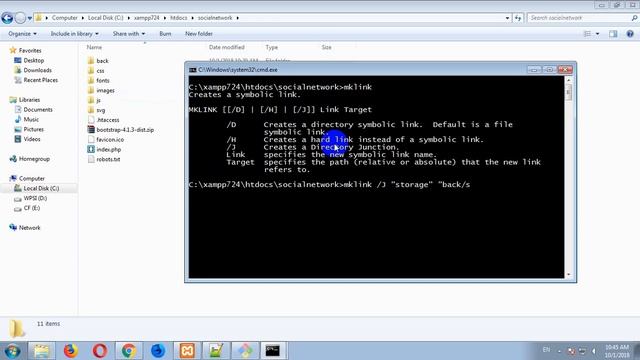Open File Explorer from the taskbar
The image size is (640, 360).
click(x=41, y=351)
